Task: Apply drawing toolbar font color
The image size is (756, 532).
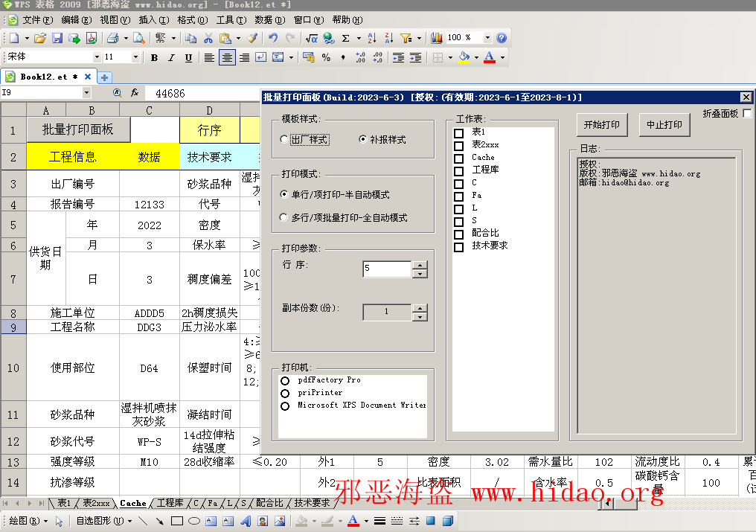Action: point(353,521)
